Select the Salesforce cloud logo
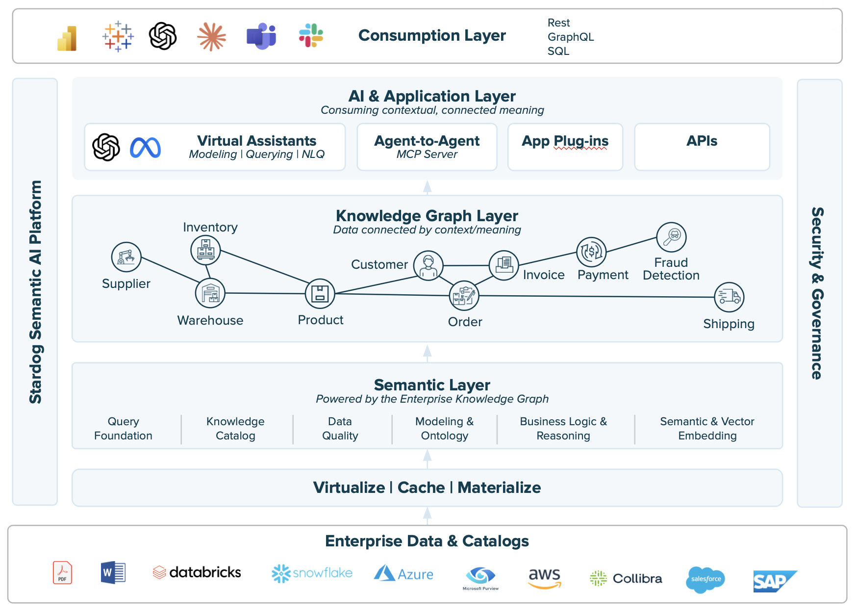Viewport: 857px width, 616px height. click(x=705, y=579)
